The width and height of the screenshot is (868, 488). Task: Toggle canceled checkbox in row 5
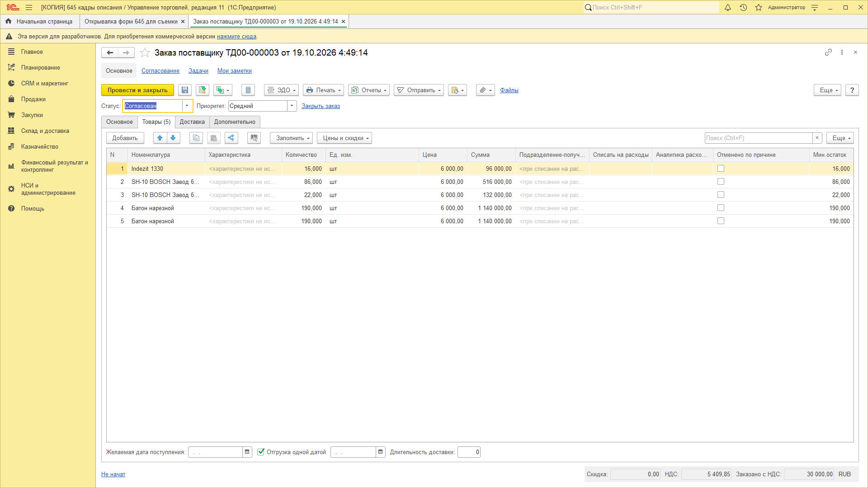coord(721,221)
